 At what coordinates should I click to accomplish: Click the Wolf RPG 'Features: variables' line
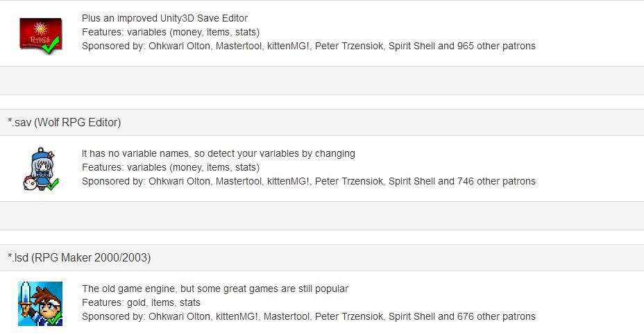[171, 167]
